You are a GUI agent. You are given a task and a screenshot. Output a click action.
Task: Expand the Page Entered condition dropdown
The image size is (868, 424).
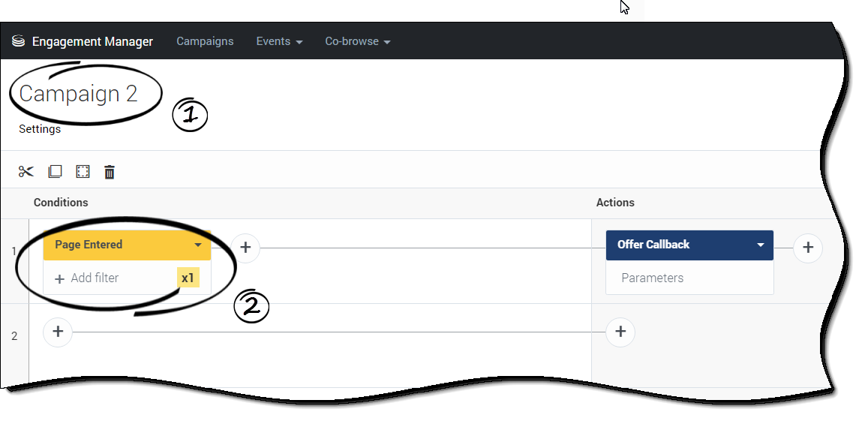(x=198, y=245)
